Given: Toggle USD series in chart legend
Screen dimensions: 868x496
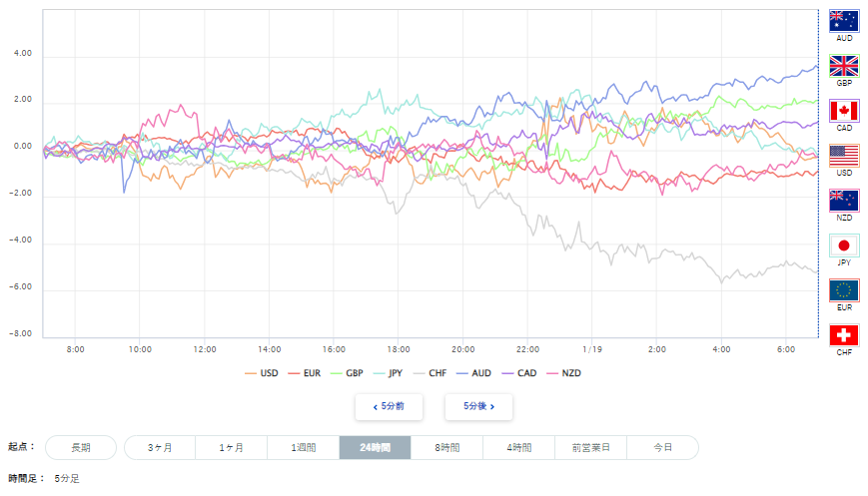Looking at the screenshot, I should (x=262, y=373).
